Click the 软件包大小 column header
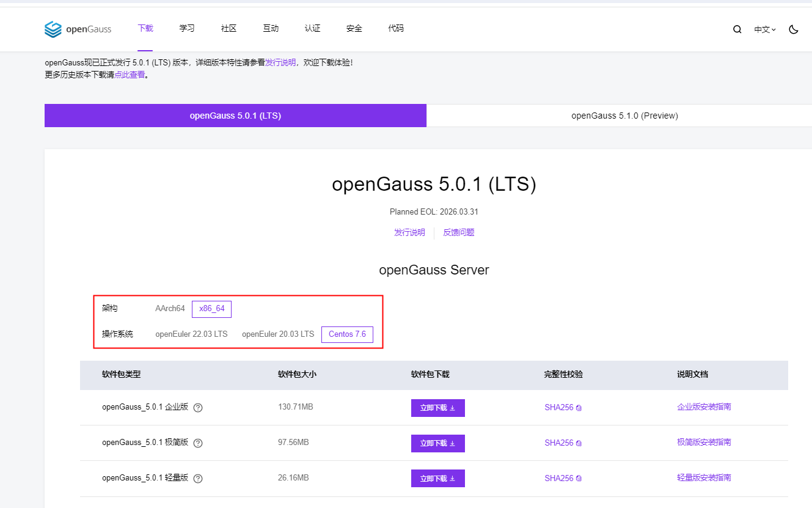 (297, 374)
